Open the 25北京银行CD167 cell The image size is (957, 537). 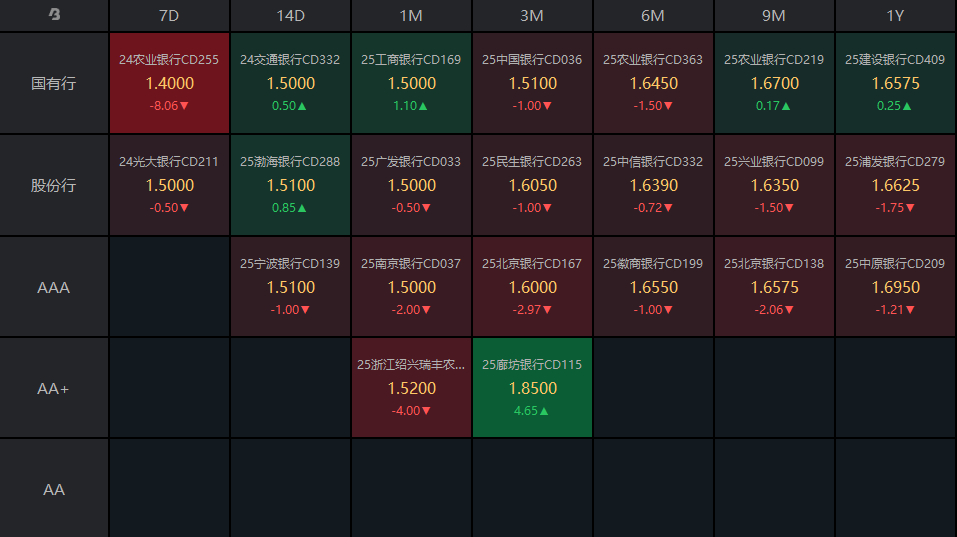[532, 287]
